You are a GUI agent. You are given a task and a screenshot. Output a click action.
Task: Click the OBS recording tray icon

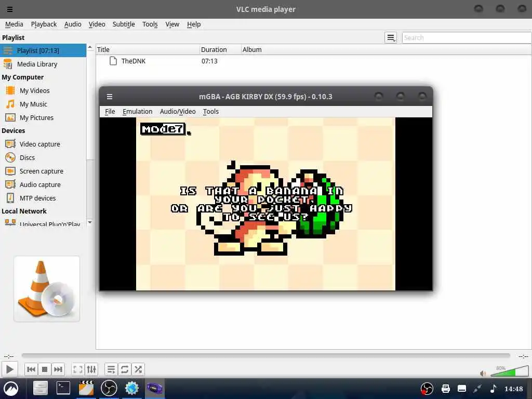coord(427,389)
